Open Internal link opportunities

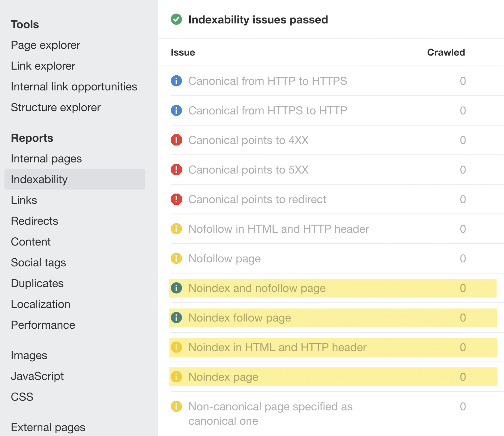pyautogui.click(x=74, y=86)
